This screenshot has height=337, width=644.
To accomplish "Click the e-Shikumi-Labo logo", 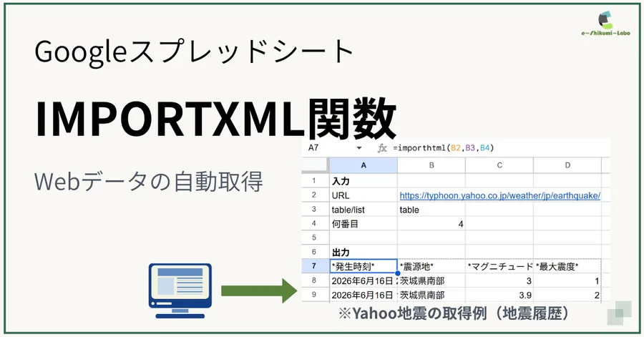I will click(605, 24).
